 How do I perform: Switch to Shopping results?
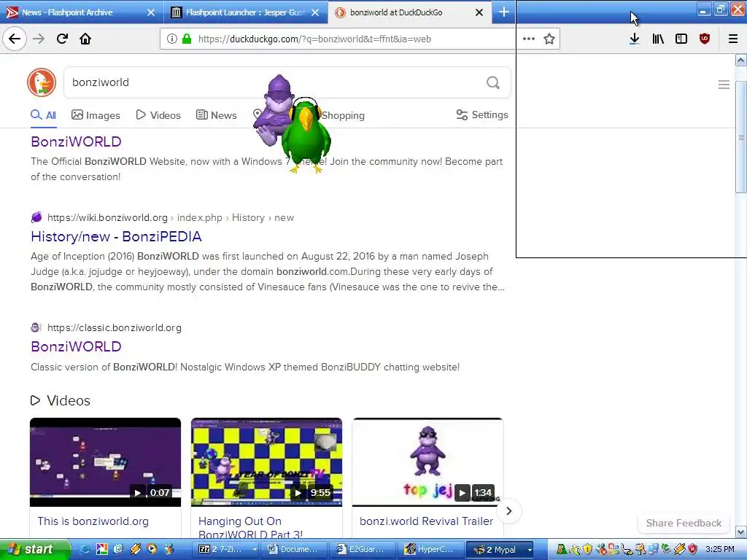[343, 115]
